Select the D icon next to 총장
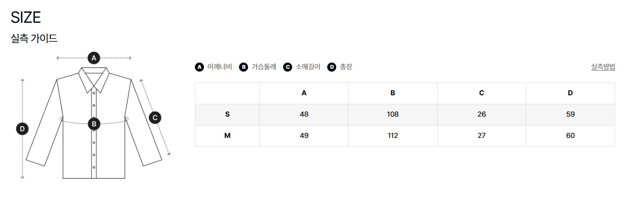 (x=332, y=67)
